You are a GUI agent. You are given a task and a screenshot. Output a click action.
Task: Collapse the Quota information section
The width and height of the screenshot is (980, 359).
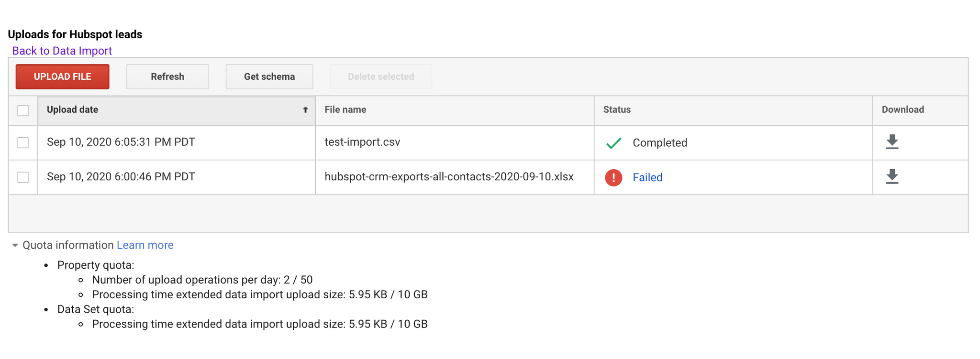[15, 246]
